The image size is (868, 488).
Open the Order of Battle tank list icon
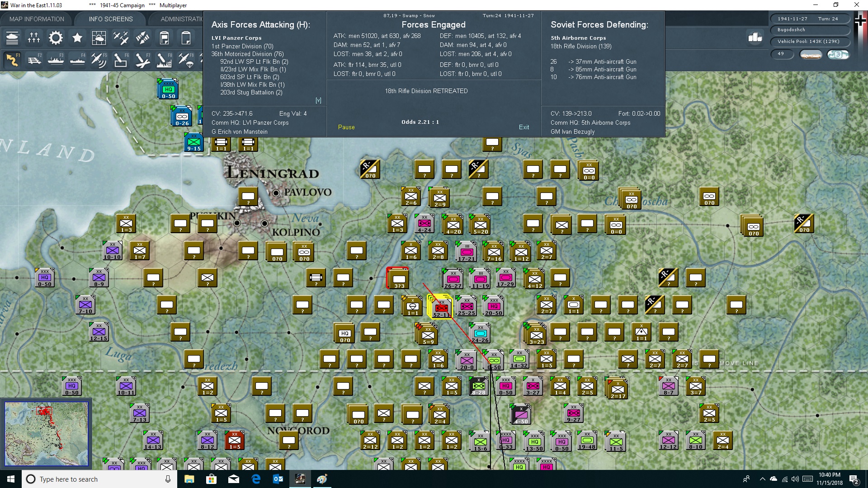(x=12, y=38)
